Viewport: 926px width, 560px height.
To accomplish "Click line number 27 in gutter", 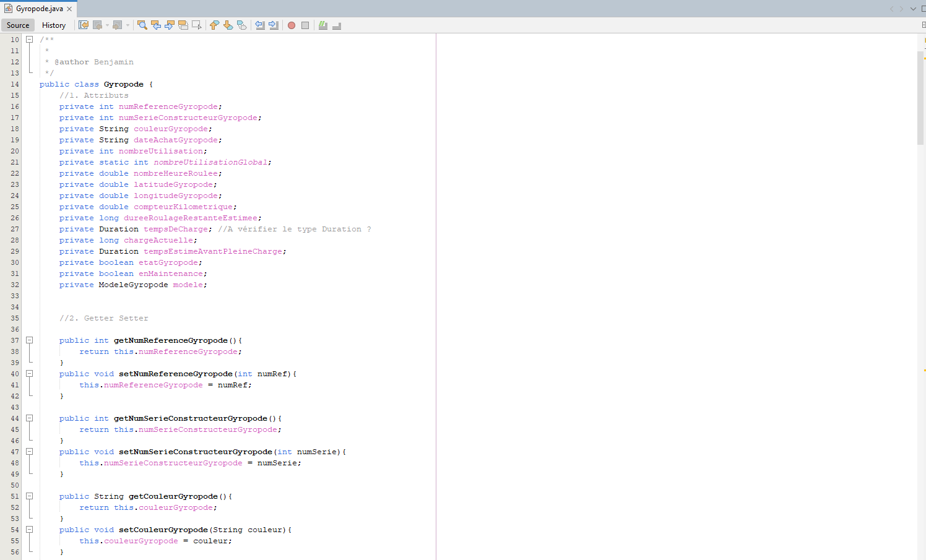I will click(x=15, y=229).
